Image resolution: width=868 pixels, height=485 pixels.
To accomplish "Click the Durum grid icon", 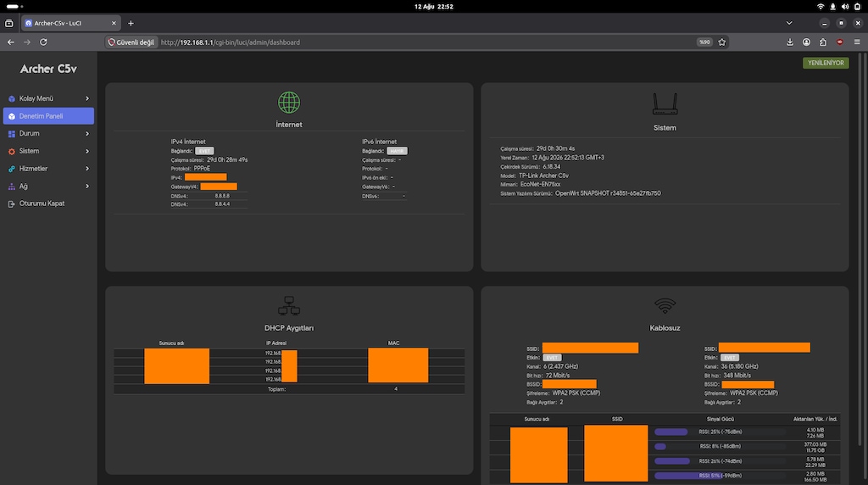I will (x=12, y=134).
